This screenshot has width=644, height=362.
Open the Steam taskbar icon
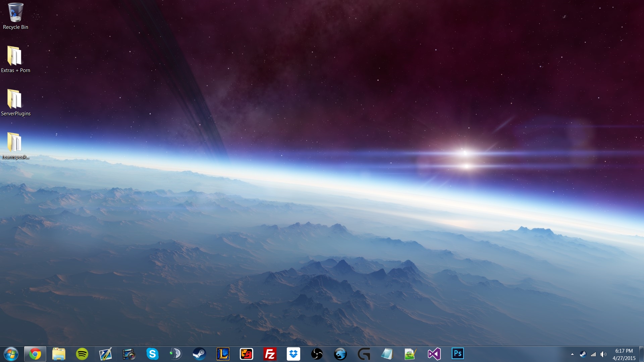pyautogui.click(x=199, y=354)
